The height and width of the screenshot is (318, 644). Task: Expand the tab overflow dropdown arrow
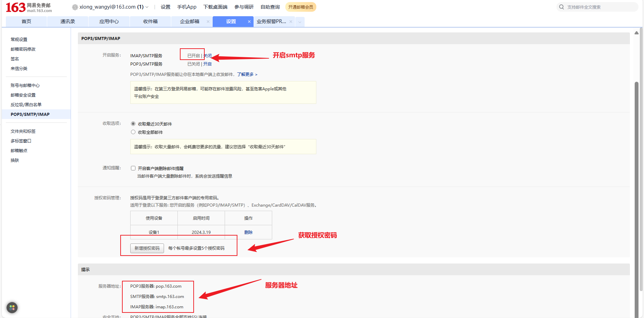tap(300, 22)
